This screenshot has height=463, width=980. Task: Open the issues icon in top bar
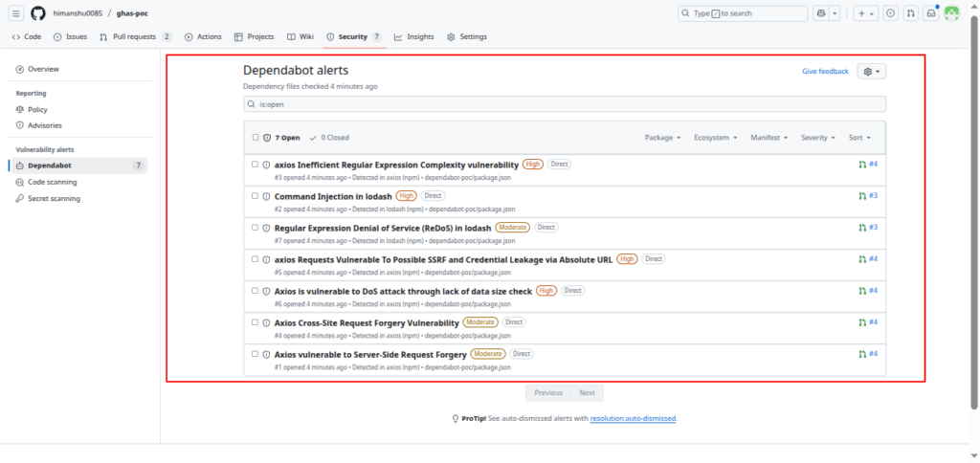click(891, 13)
